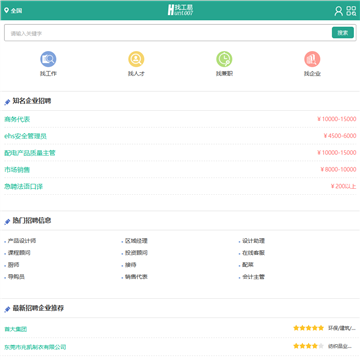Click the ￥200以上 salary text
Viewport: 360px width, 360px height.
tap(343, 186)
